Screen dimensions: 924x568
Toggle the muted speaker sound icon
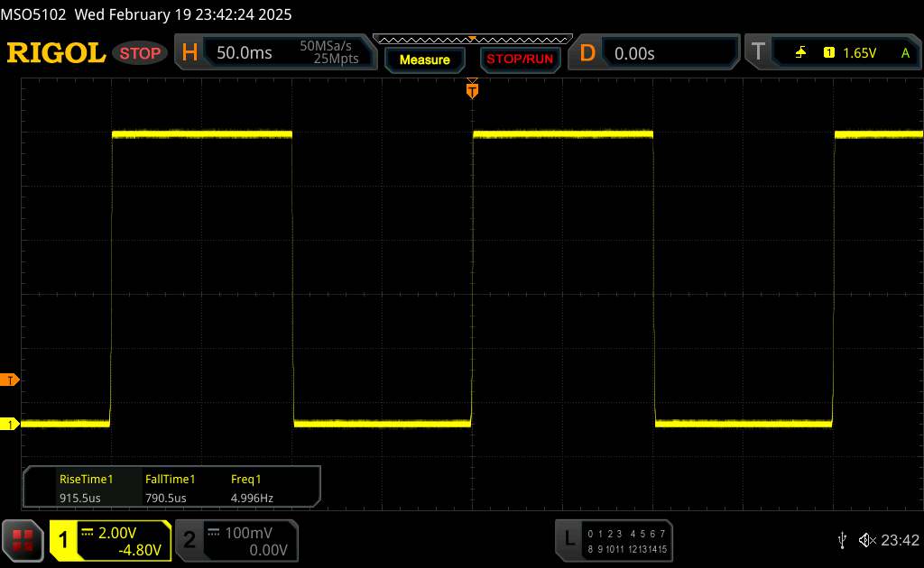tap(867, 540)
